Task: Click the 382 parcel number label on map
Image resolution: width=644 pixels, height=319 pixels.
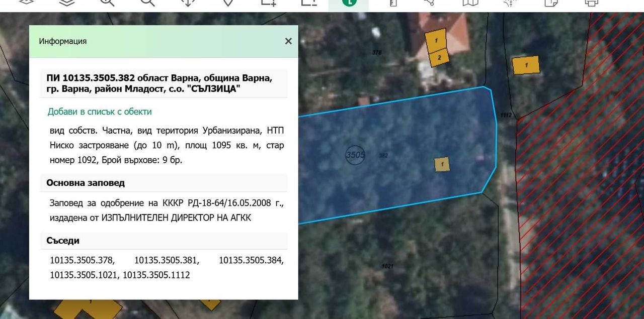Action: pyautogui.click(x=383, y=156)
